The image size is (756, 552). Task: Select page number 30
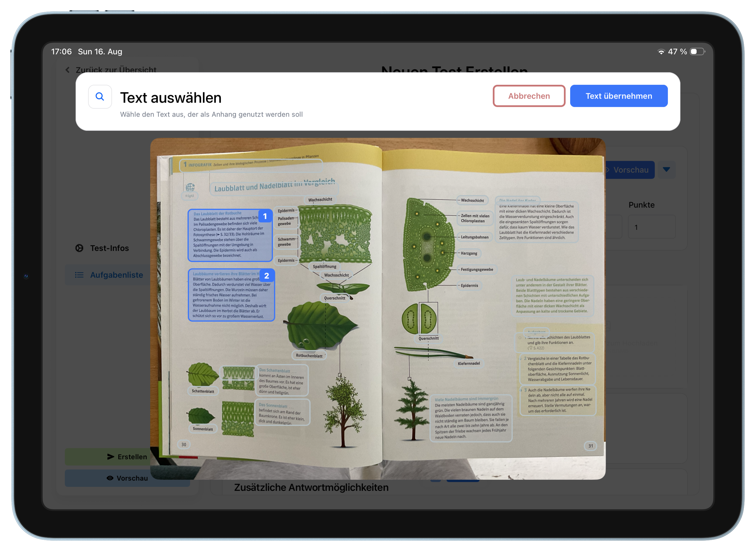[183, 444]
